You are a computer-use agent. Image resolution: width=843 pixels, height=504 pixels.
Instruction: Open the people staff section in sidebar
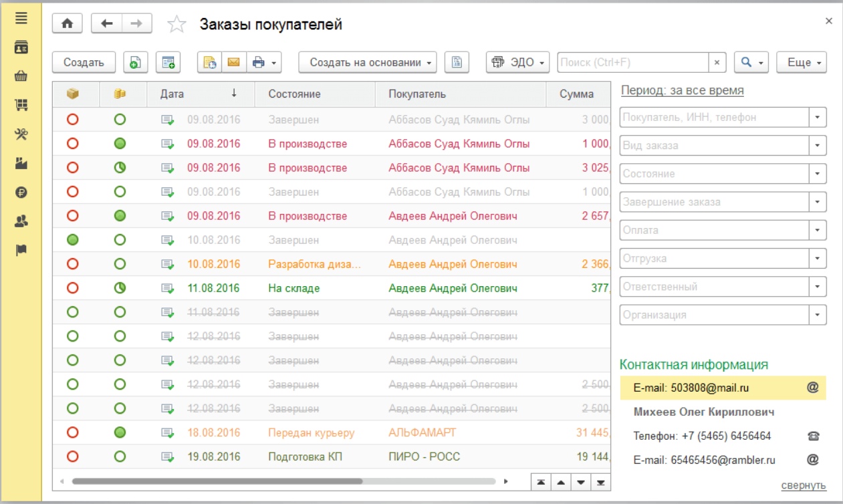click(21, 221)
